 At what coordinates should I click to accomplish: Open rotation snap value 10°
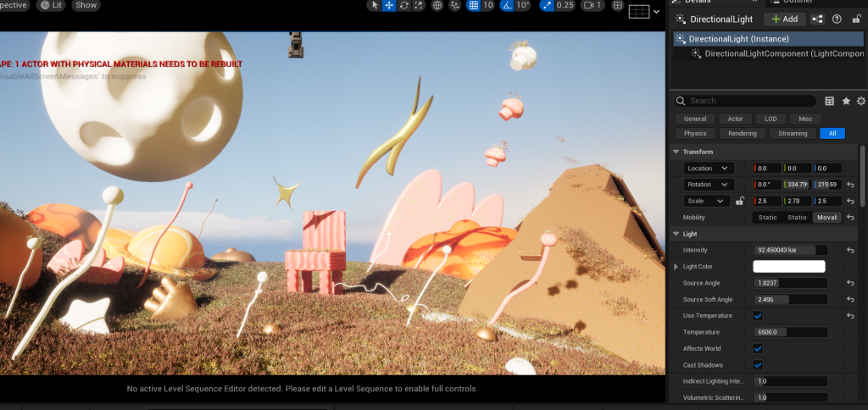(523, 5)
